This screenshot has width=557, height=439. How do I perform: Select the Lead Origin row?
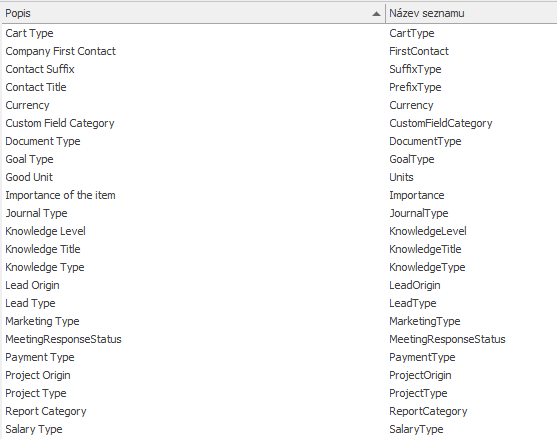pyautogui.click(x=279, y=285)
